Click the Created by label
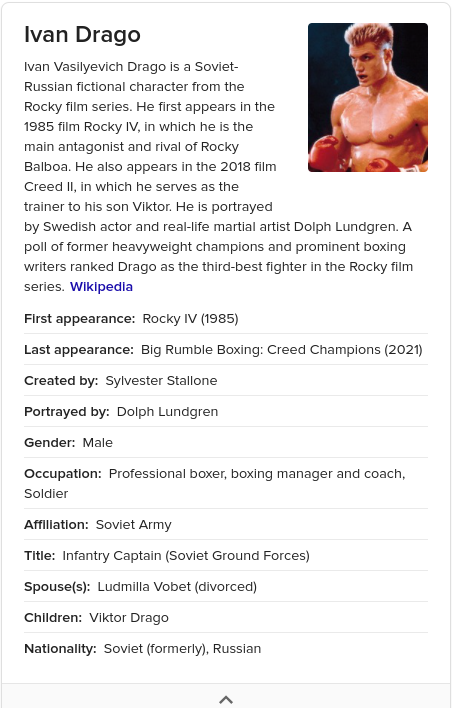This screenshot has width=454, height=708. tap(61, 381)
